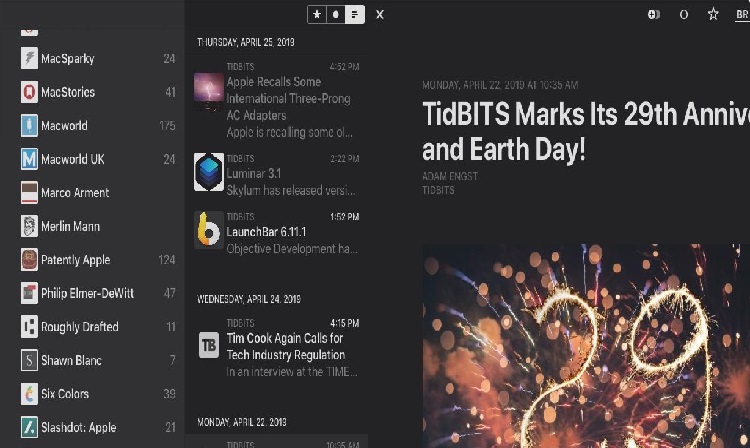Open the Shawn Blanc feed icon
The image size is (750, 448).
coord(29,360)
